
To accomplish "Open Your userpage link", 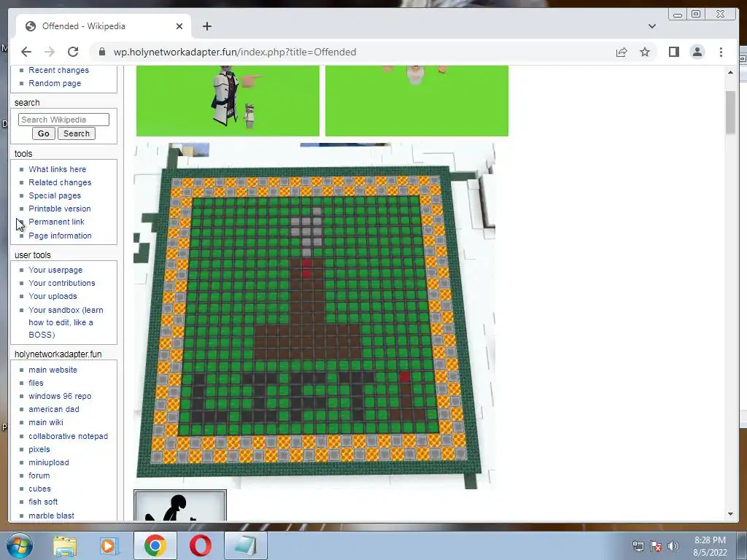I will 55,270.
